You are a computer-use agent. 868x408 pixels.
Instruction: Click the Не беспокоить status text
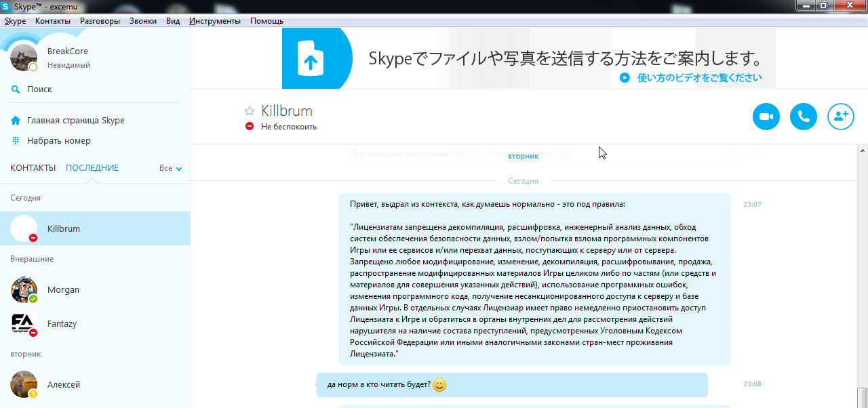(288, 127)
